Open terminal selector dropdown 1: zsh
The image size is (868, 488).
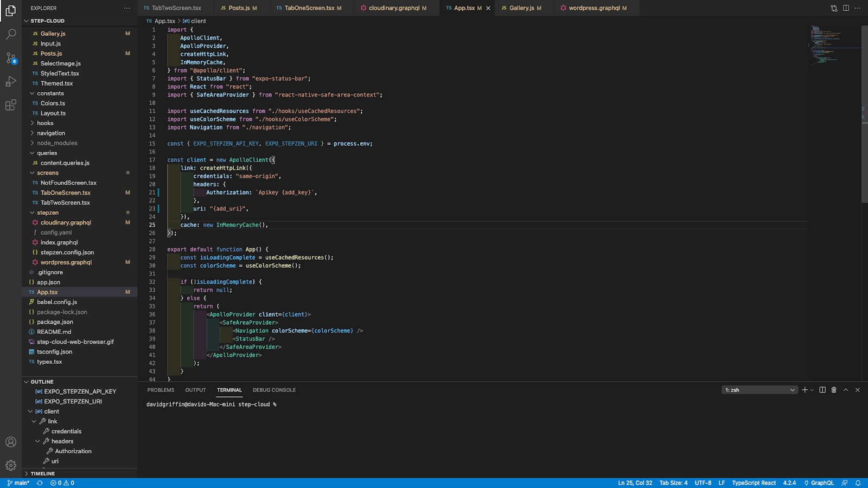[x=759, y=390]
